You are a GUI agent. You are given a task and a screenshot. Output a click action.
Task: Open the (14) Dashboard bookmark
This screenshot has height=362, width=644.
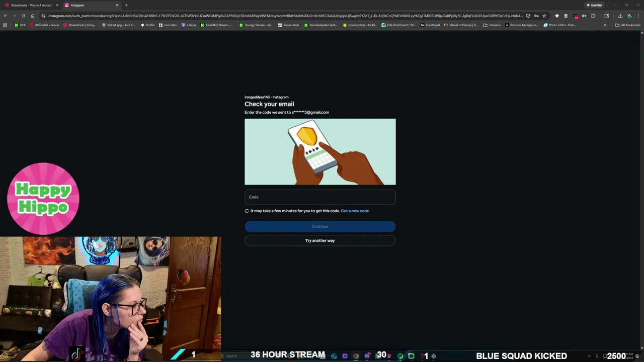[x=398, y=25]
